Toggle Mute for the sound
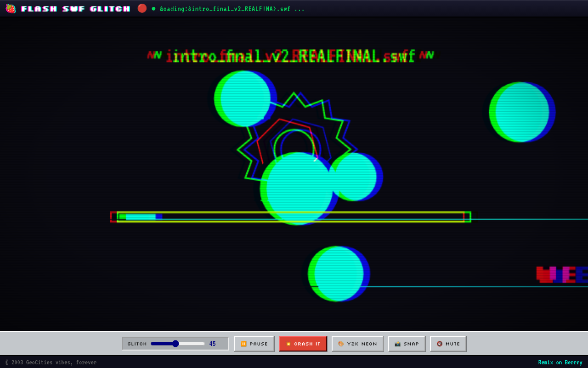 click(448, 344)
